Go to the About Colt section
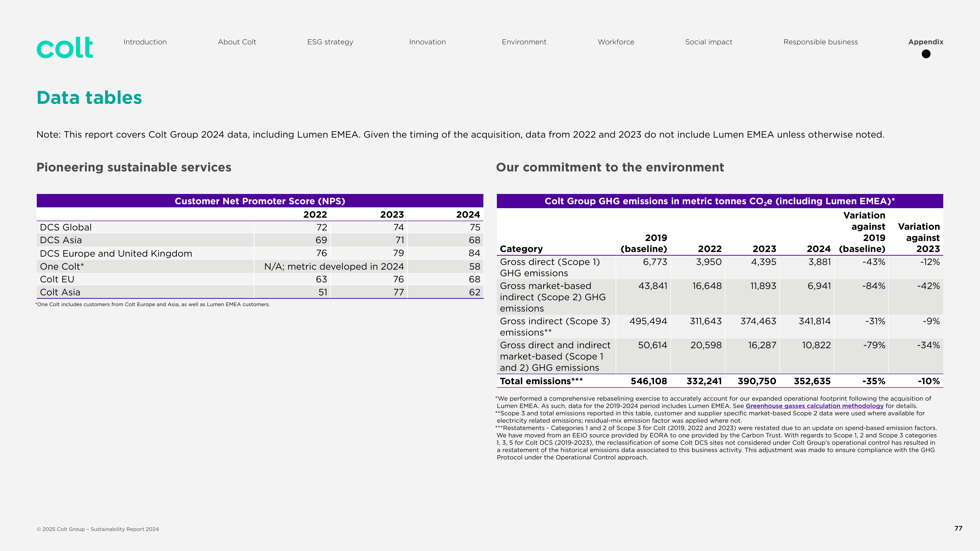This screenshot has height=551, width=980. pos(237,42)
